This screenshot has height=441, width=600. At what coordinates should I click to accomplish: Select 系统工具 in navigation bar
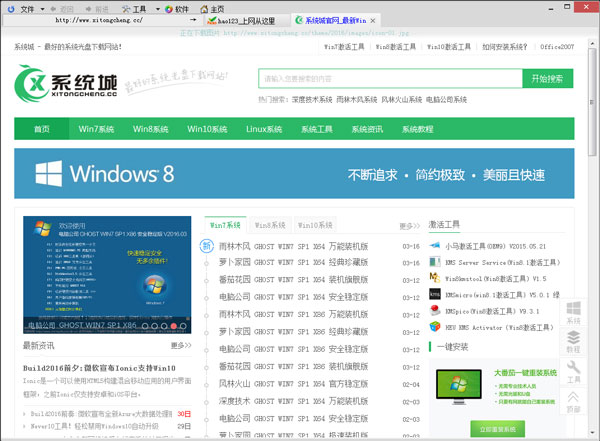click(316, 129)
